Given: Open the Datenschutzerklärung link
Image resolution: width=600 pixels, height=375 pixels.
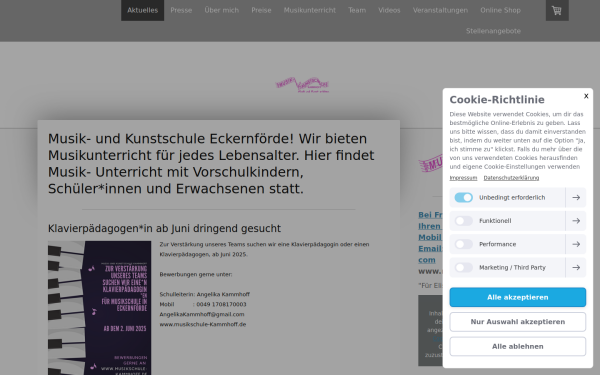Looking at the screenshot, I should [x=511, y=178].
